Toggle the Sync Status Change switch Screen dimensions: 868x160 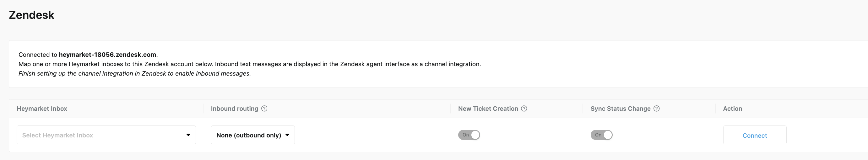[x=601, y=135]
